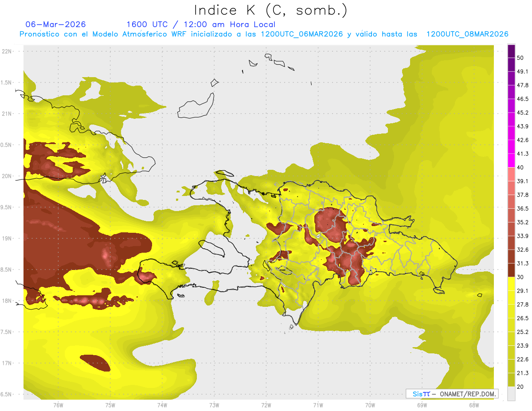Viewport: 532px width, 411px height.
Task: Click the "18N" latitude label
Action: (7, 301)
